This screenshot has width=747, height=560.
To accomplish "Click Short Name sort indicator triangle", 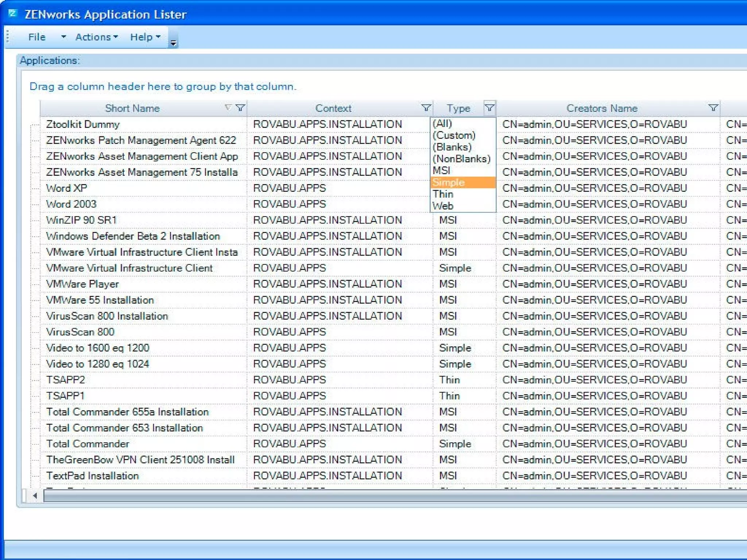I will tap(228, 108).
